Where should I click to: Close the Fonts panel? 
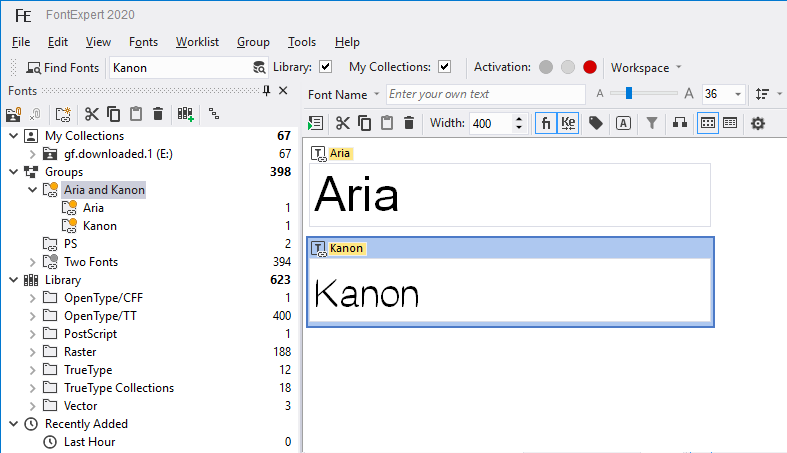(283, 91)
